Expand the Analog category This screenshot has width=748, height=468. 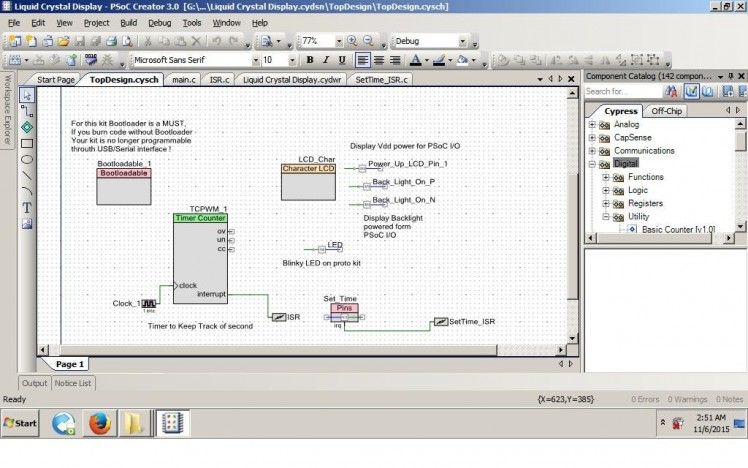click(592, 125)
